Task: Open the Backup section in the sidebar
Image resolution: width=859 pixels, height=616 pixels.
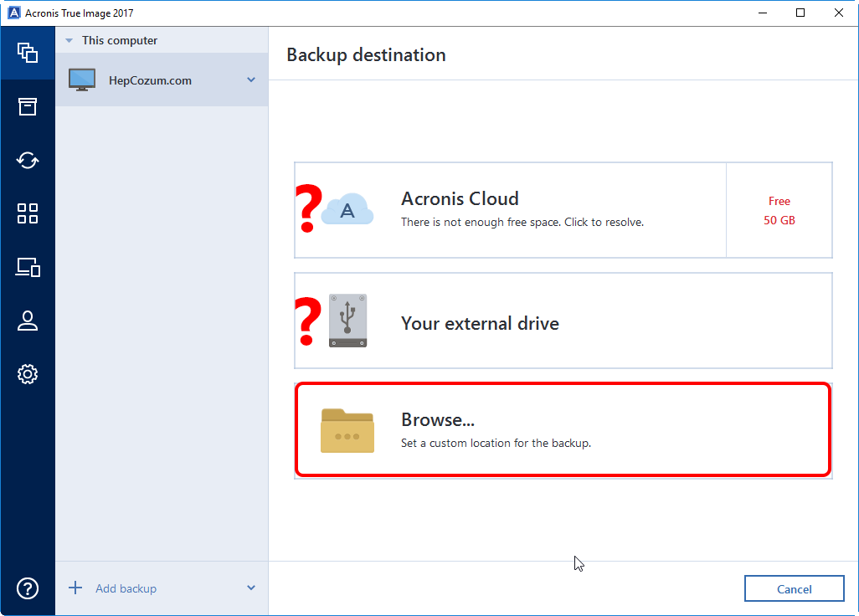Action: [x=28, y=53]
